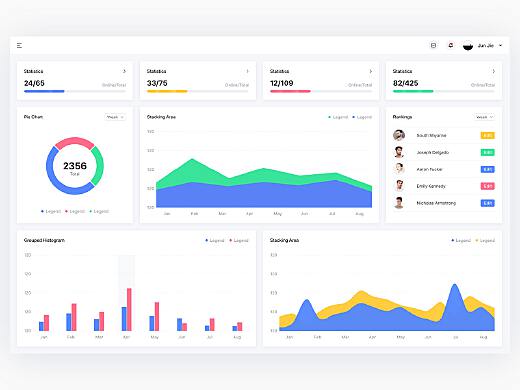Open the hamburger menu icon
Screen dimensions: 520x390
[x=19, y=45]
